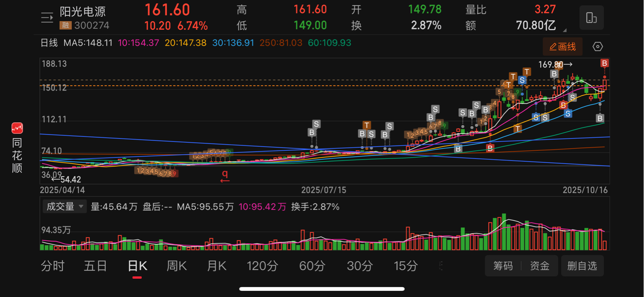Tap the green 60:109.93 moving average label
644x297 pixels.
(330, 43)
